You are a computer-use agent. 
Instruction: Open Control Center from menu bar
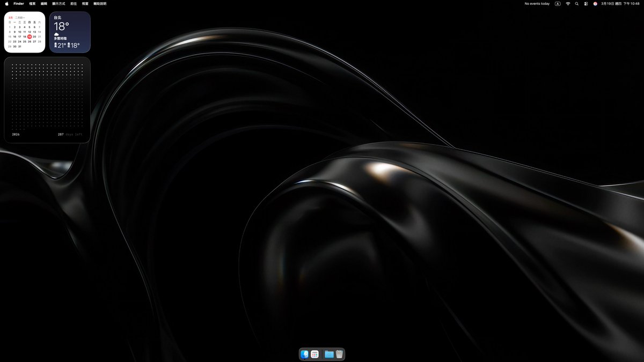tap(586, 3)
